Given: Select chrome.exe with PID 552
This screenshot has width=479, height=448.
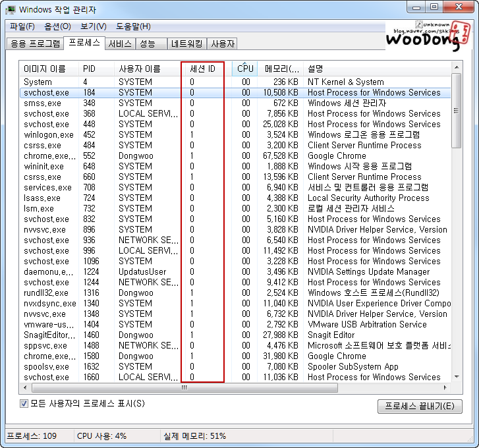Looking at the screenshot, I should pyautogui.click(x=235, y=155).
